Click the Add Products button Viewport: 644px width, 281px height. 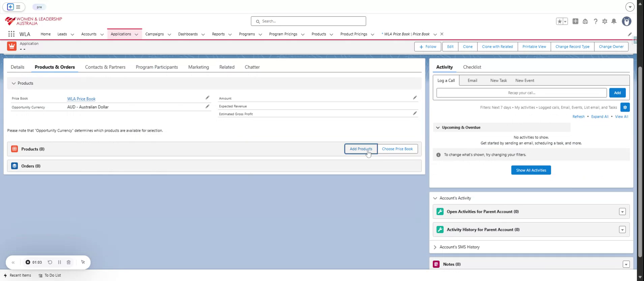(361, 149)
